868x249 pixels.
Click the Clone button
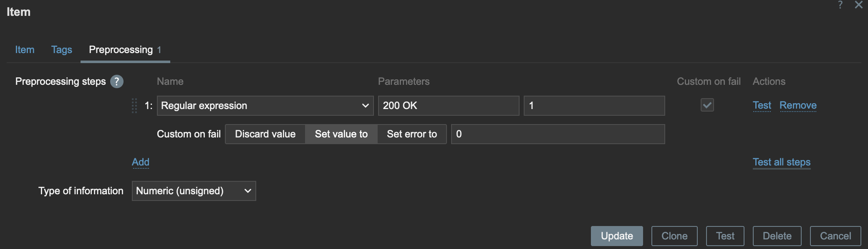pos(674,236)
